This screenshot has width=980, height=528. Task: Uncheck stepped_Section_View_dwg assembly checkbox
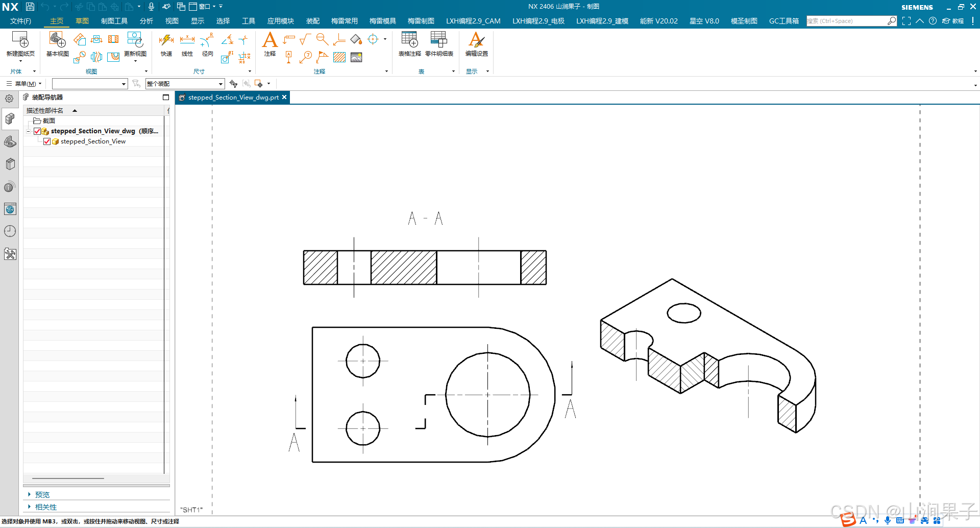click(x=37, y=131)
